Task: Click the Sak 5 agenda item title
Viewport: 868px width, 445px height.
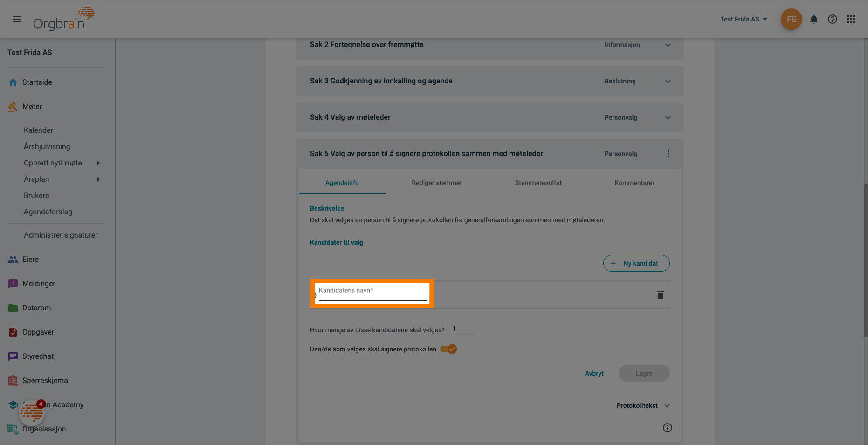Action: pos(427,154)
